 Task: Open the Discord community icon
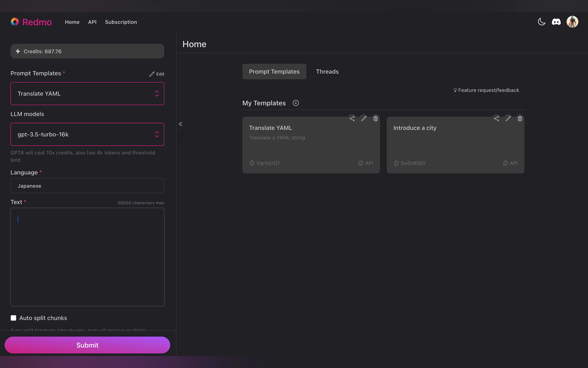pos(556,22)
